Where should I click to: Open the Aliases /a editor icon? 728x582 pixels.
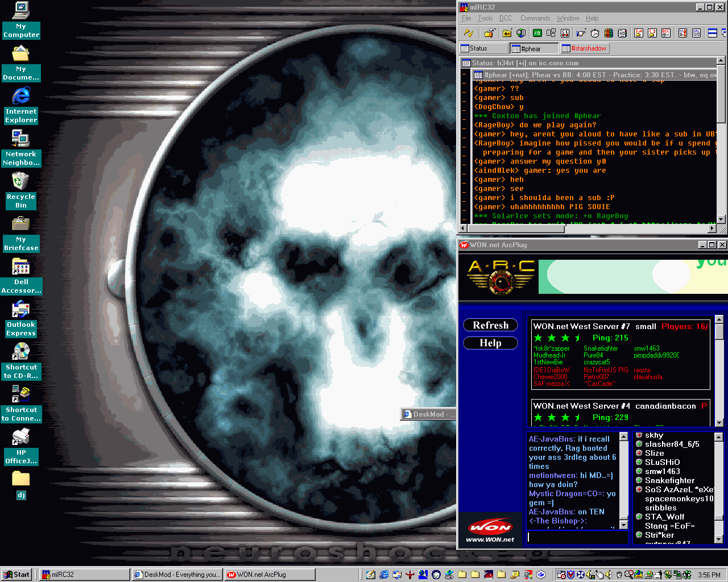click(537, 33)
